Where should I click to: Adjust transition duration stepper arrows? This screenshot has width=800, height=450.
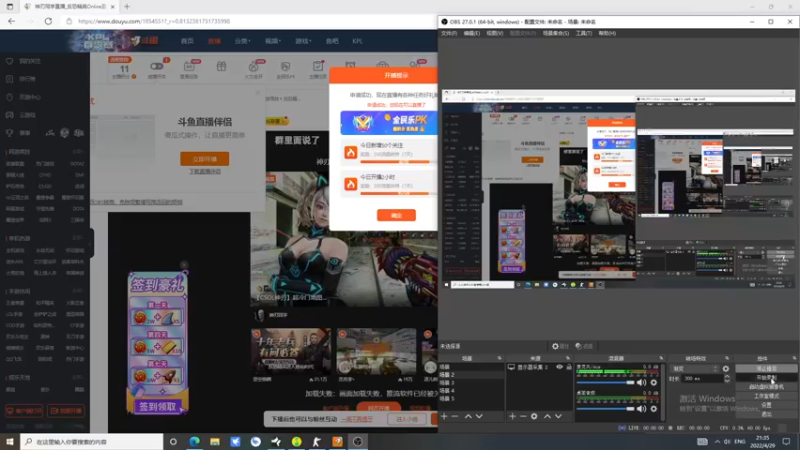pos(727,379)
